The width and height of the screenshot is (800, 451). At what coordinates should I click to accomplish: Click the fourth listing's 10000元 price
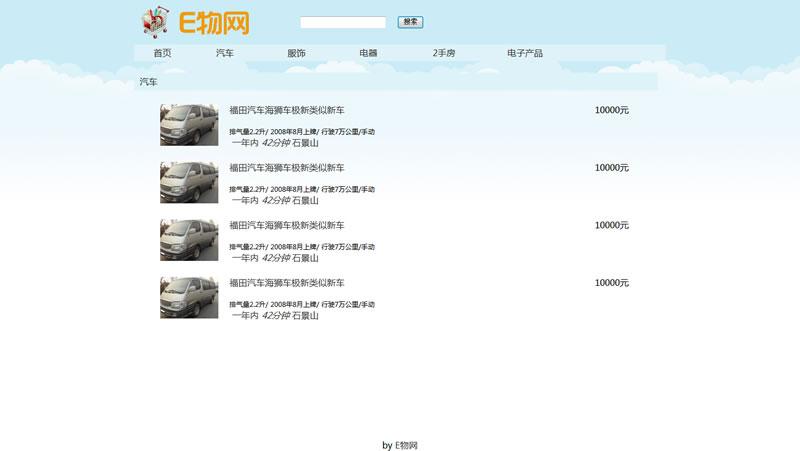click(x=611, y=283)
